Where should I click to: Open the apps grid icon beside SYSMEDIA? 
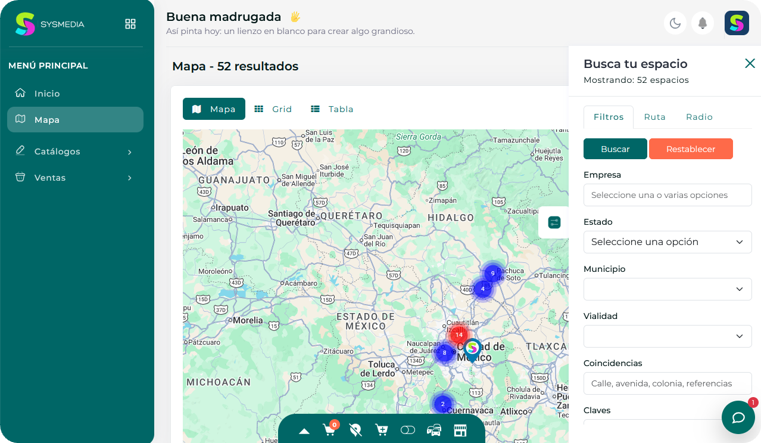coord(130,23)
